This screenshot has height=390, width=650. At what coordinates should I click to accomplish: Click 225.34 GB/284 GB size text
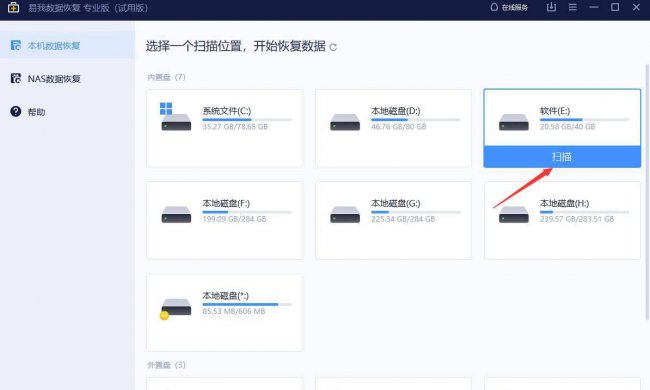tap(403, 219)
